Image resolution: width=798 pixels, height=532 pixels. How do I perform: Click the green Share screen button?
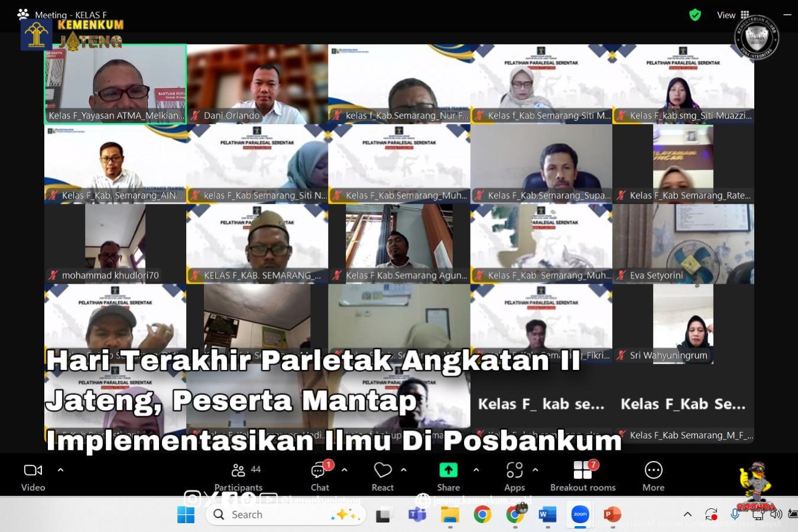click(448, 471)
